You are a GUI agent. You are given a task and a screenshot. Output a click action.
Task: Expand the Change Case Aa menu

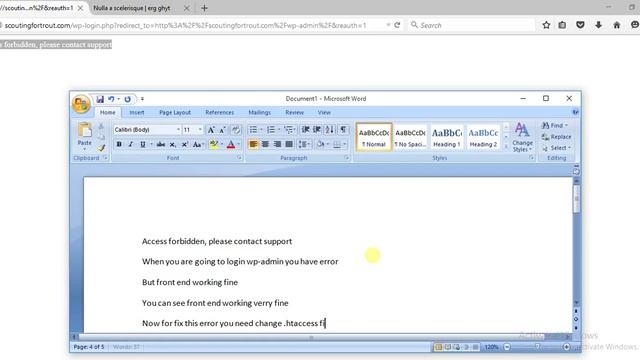pyautogui.click(x=198, y=144)
